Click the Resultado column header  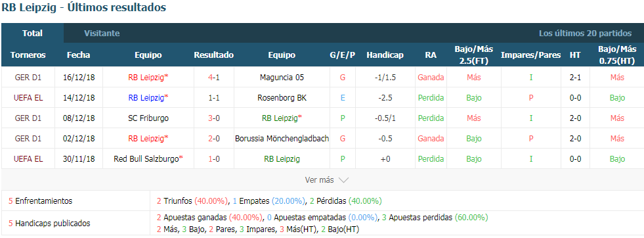pyautogui.click(x=213, y=55)
